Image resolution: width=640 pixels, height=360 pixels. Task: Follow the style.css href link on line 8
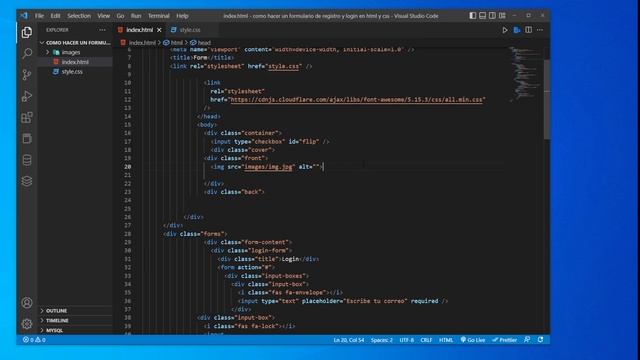pyautogui.click(x=283, y=66)
